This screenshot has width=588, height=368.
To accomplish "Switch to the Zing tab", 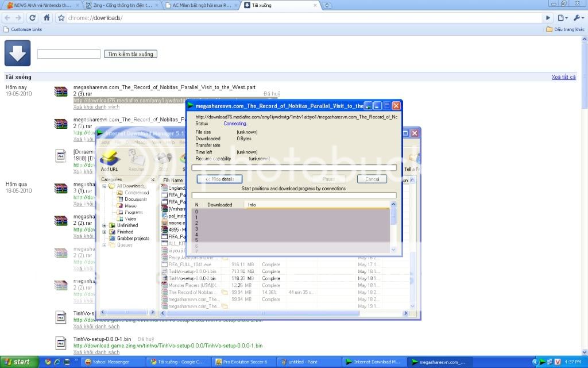I will pos(122,5).
